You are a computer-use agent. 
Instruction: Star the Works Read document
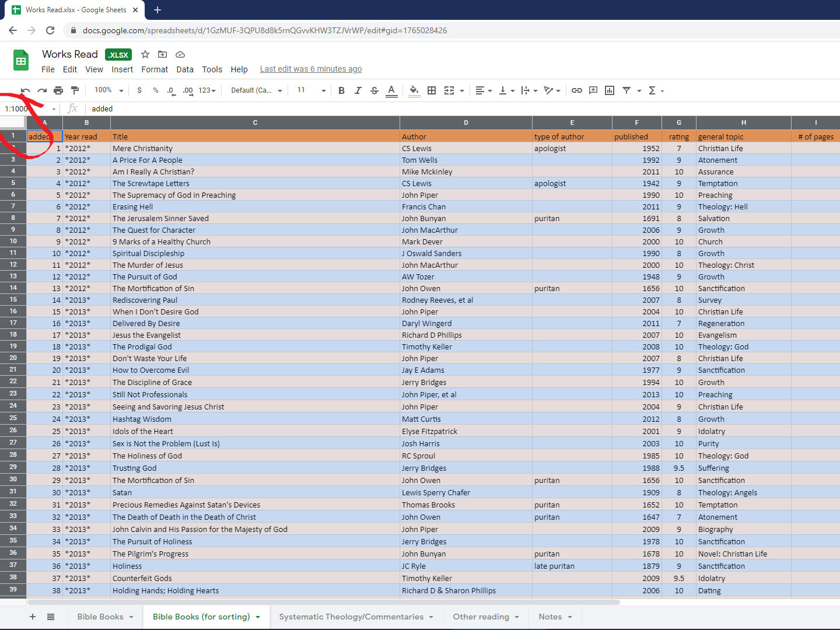(145, 54)
